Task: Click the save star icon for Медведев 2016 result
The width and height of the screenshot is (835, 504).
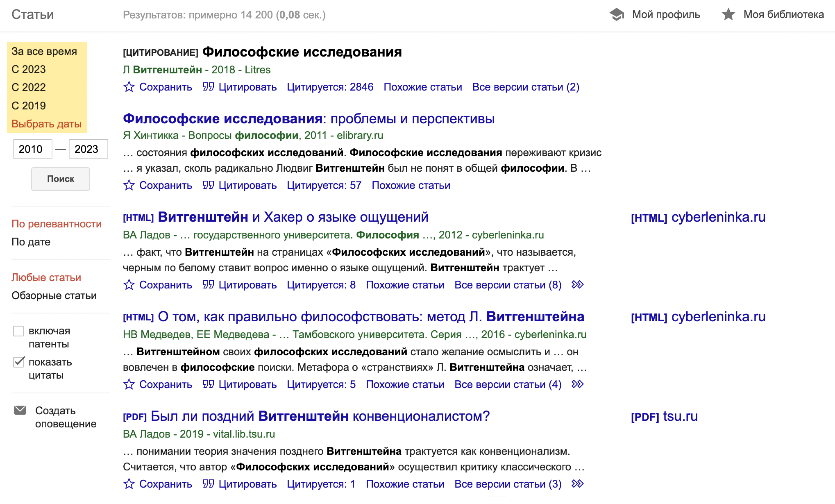Action: (x=129, y=384)
